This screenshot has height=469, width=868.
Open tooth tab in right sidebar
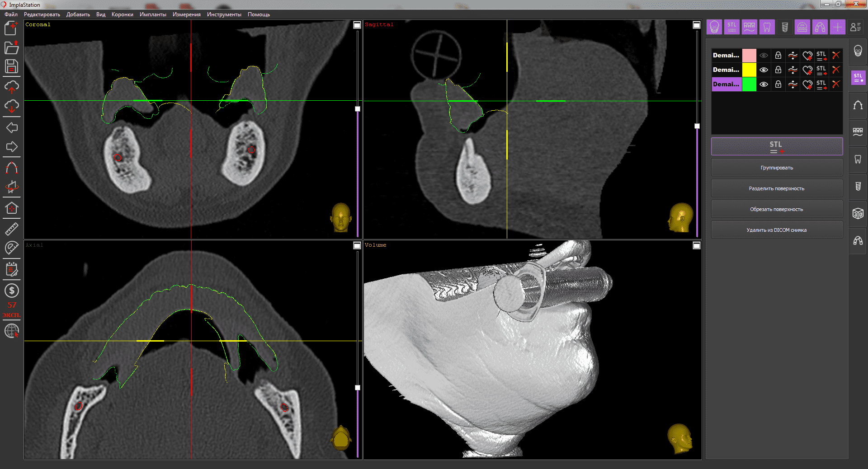coord(858,159)
